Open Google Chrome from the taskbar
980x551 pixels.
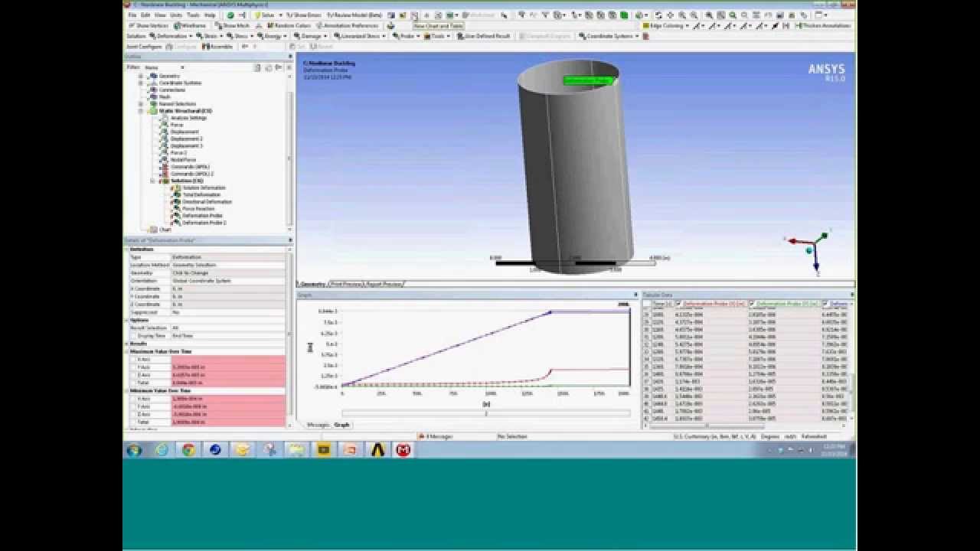[x=188, y=450]
